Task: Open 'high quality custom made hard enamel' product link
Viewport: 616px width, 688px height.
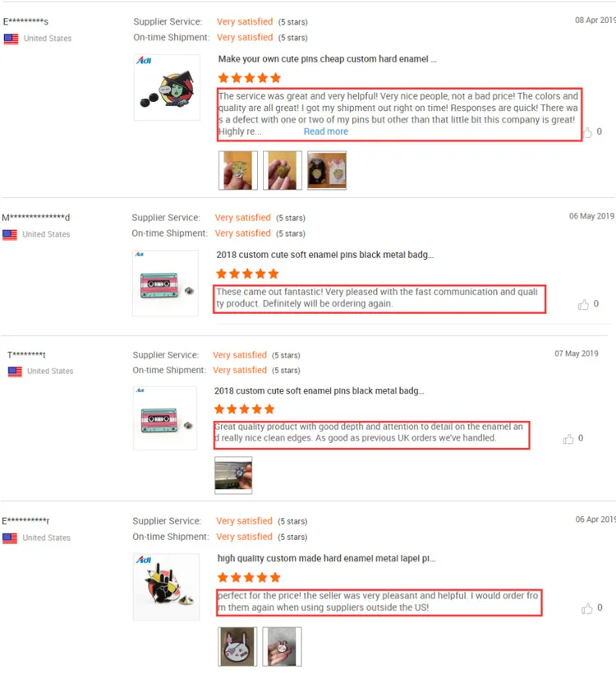Action: (x=326, y=559)
